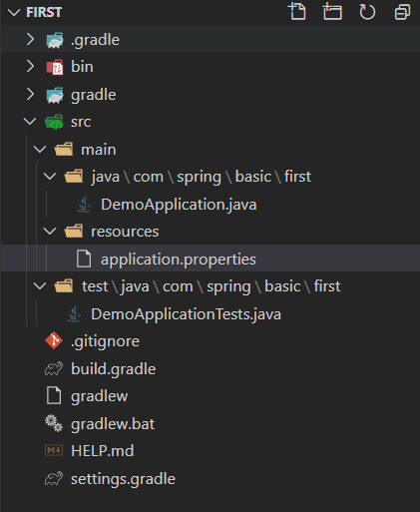Screen dimensions: 420x512
Task: Click the Java icon beside DemoApplicationTests.java
Action: [74, 313]
